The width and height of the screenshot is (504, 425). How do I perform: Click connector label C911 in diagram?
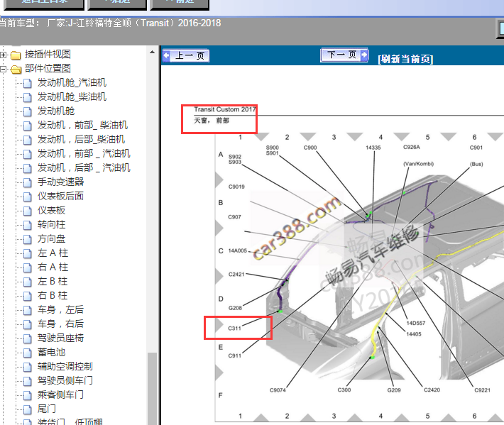[234, 355]
